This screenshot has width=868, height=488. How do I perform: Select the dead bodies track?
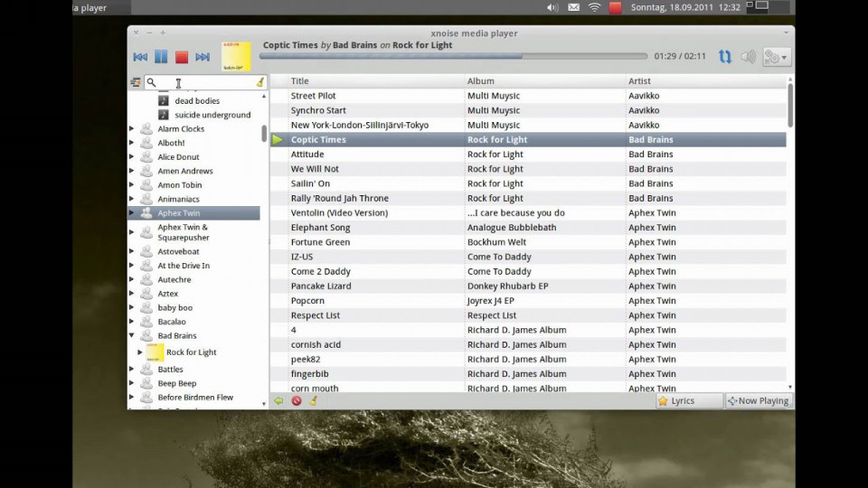(x=197, y=100)
